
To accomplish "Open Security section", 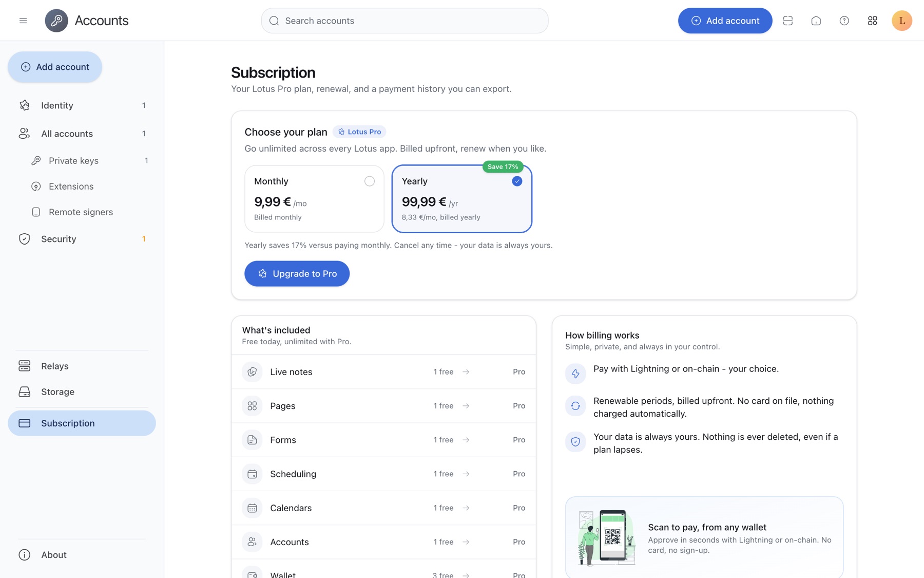I will [82, 239].
